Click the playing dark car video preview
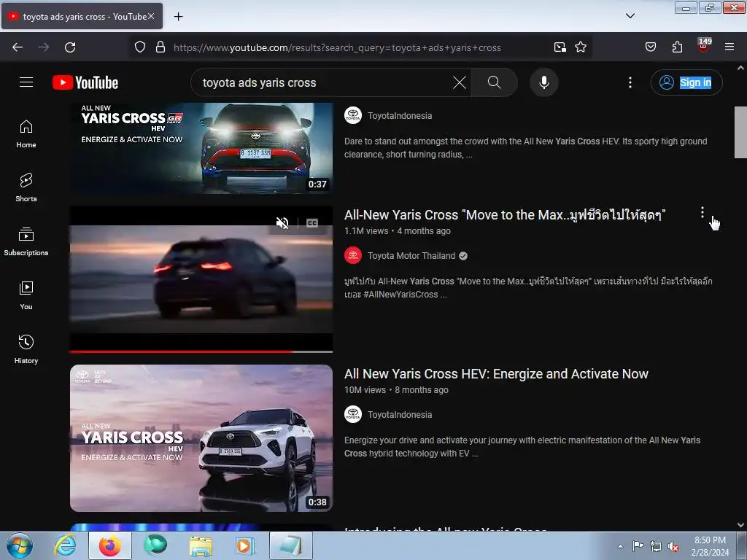This screenshot has width=747, height=560. tap(201, 279)
